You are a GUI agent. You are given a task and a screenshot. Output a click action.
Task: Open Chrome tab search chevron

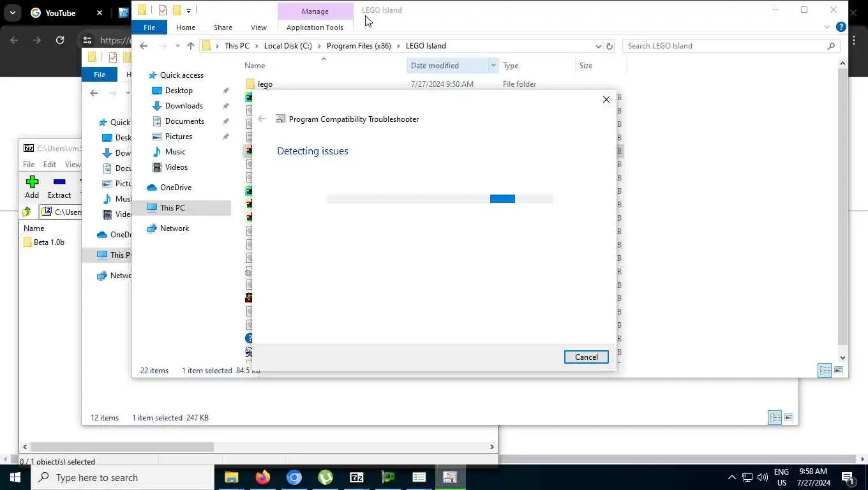(x=12, y=13)
